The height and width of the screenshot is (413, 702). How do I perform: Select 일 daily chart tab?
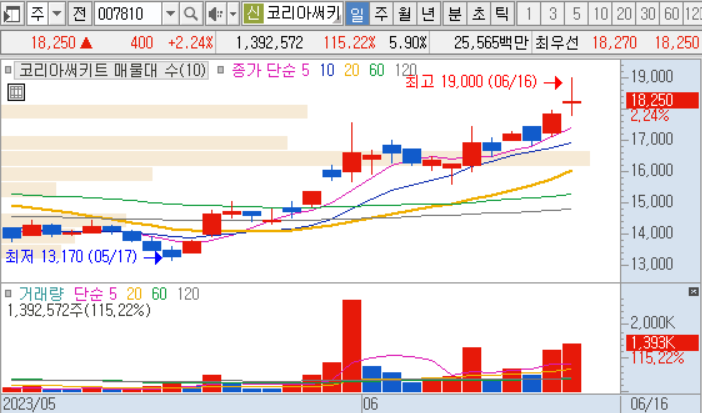[357, 13]
